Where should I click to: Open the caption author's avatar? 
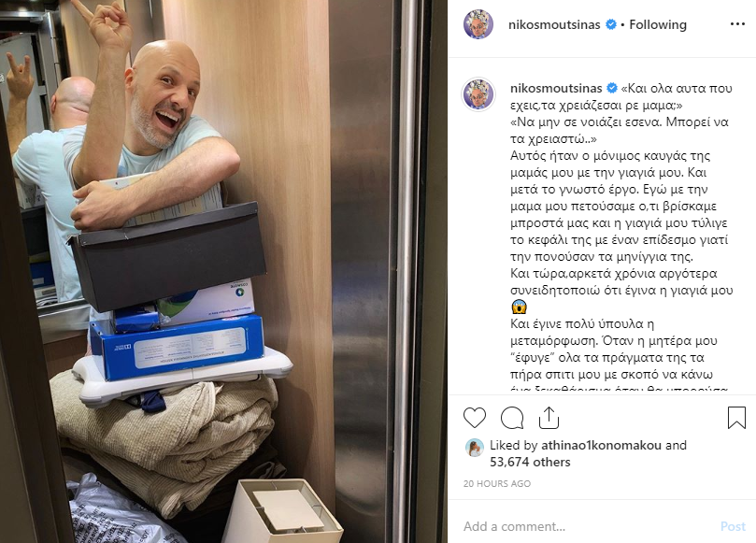pos(478,93)
